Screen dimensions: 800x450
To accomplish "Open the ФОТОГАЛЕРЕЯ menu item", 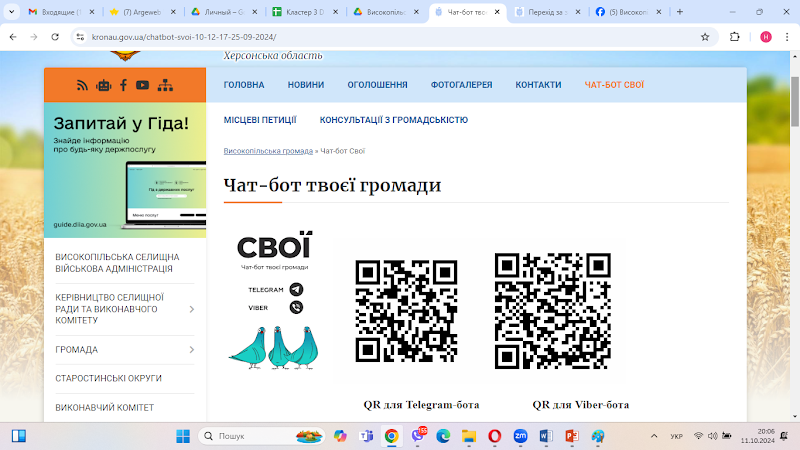I will click(461, 85).
